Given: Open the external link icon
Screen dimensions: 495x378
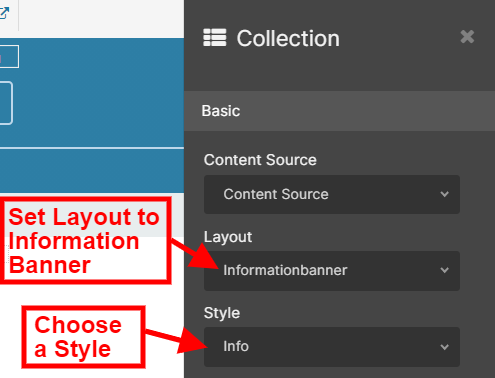Looking at the screenshot, I should coord(4,13).
